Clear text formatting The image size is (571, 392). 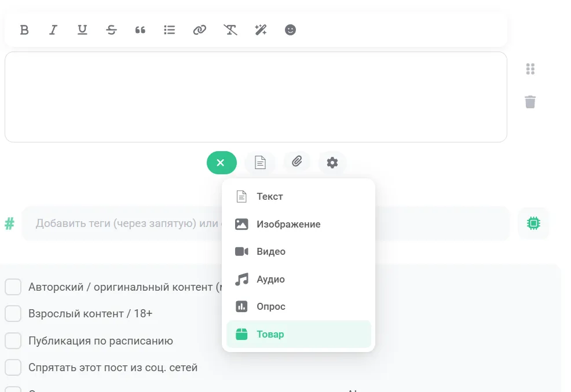pyautogui.click(x=230, y=30)
